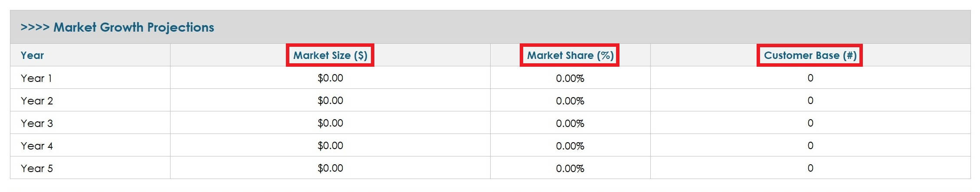This screenshot has width=980, height=192.
Task: Click the Year 1 row label
Action: [x=36, y=78]
